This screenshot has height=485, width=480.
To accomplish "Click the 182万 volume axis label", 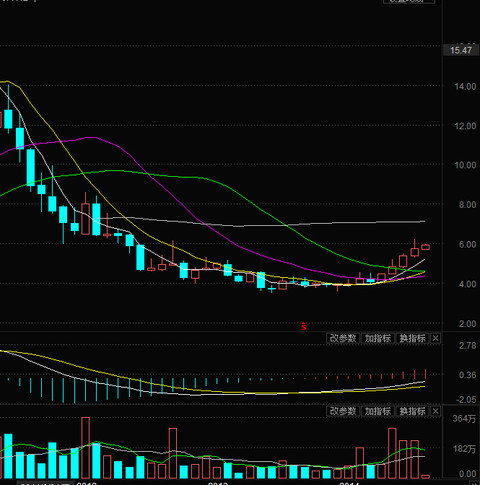I will click(464, 449).
